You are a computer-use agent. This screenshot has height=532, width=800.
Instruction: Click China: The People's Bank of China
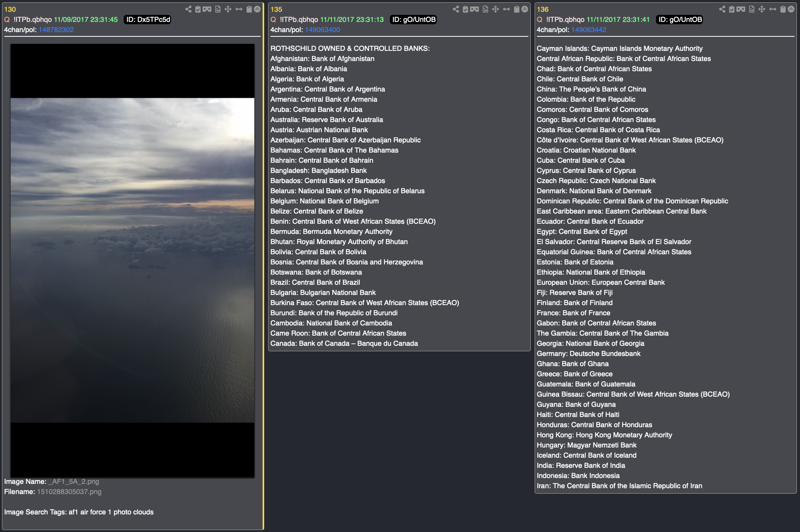[591, 89]
